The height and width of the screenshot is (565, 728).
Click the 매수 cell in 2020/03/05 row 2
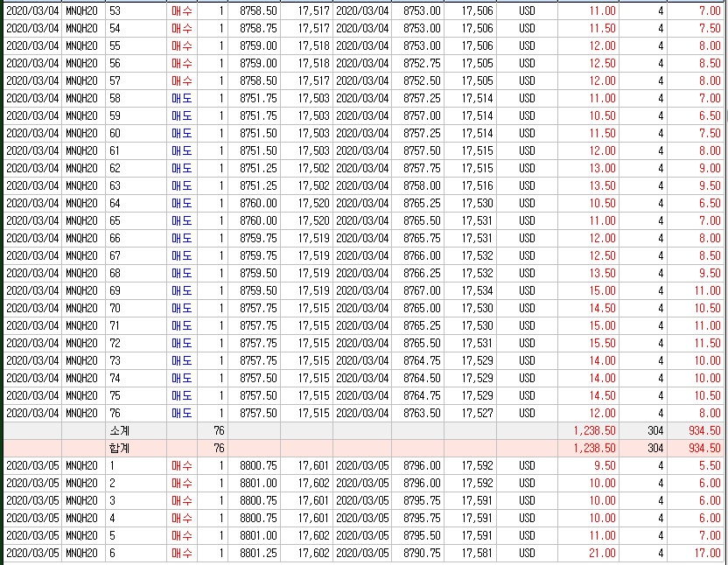pyautogui.click(x=181, y=484)
